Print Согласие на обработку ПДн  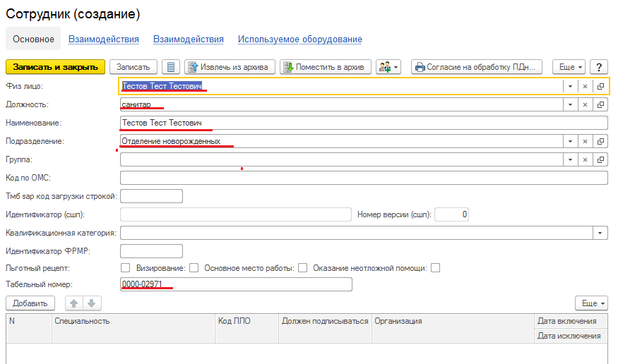coord(477,67)
